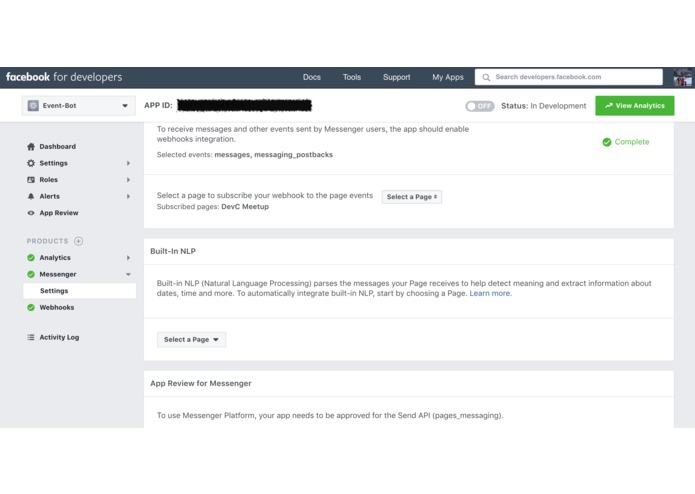This screenshot has width=695, height=494.
Task: Open the Docs menu
Action: (x=312, y=77)
